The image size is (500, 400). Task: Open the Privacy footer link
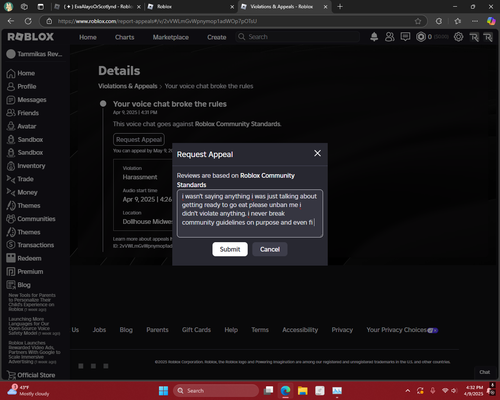point(342,330)
